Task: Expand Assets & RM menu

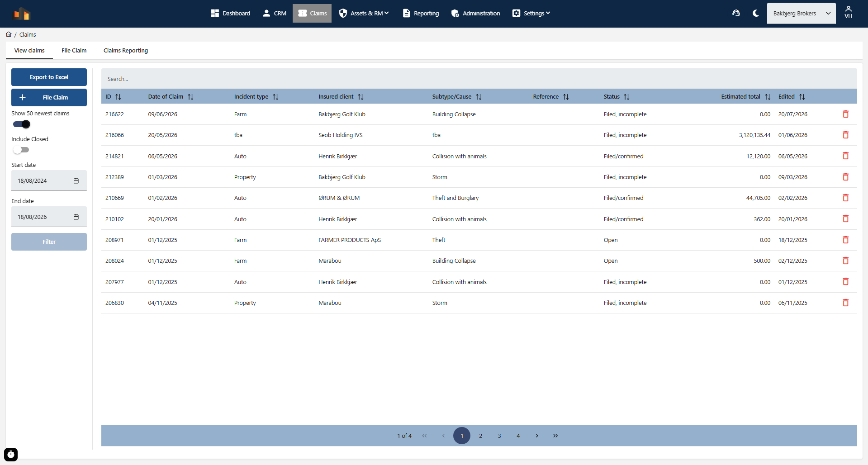Action: [x=364, y=13]
